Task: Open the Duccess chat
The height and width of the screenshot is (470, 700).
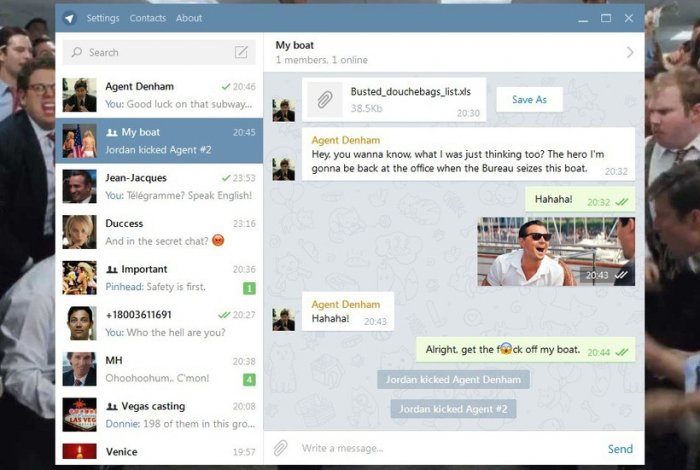Action: click(x=160, y=232)
